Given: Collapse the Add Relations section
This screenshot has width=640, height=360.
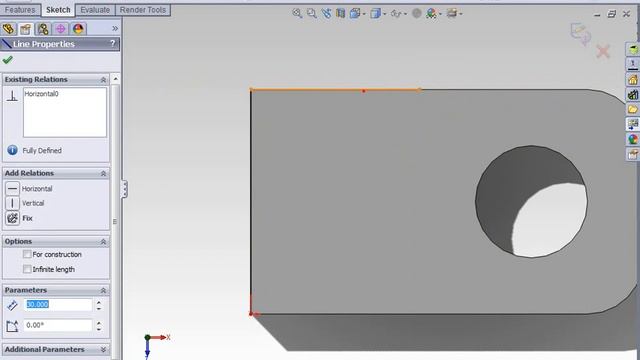Looking at the screenshot, I should click(x=103, y=173).
